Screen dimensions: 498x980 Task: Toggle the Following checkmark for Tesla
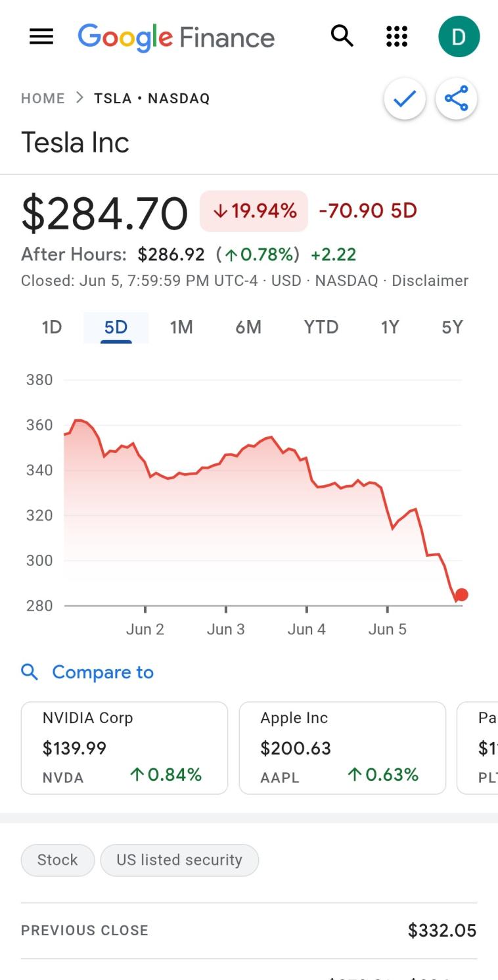point(405,99)
